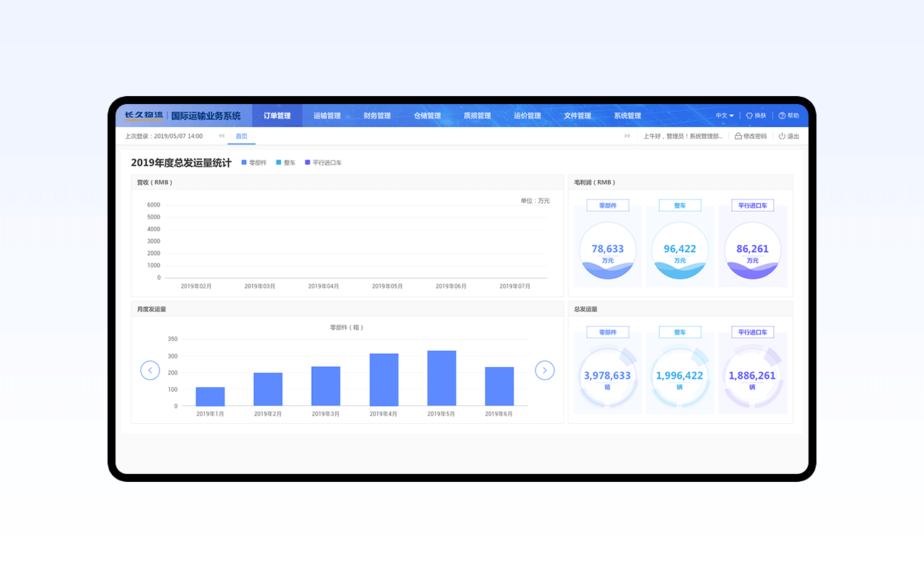Screen dimensions: 924x578
Task: Click the 单位：万元 label
Action: pyautogui.click(x=535, y=201)
